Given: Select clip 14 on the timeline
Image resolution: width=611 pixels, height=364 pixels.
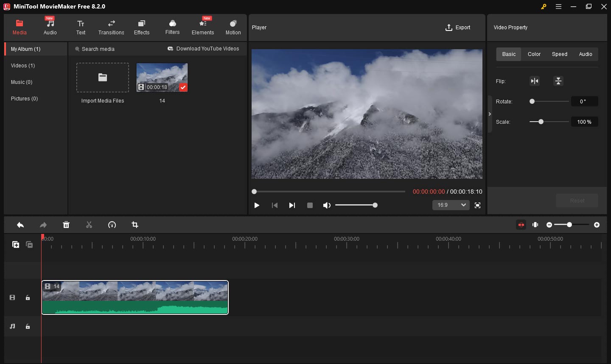Looking at the screenshot, I should [x=135, y=297].
